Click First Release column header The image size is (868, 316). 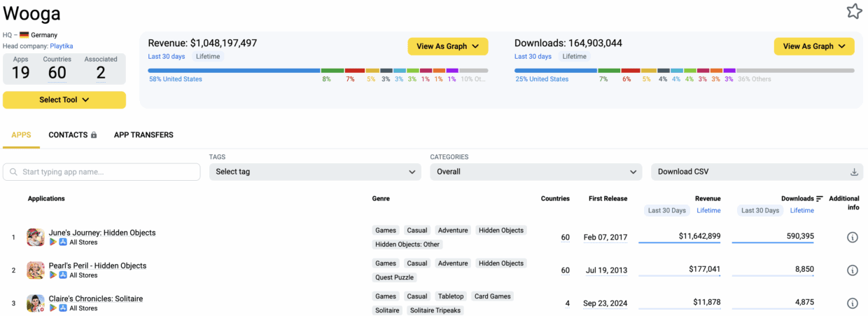click(608, 199)
